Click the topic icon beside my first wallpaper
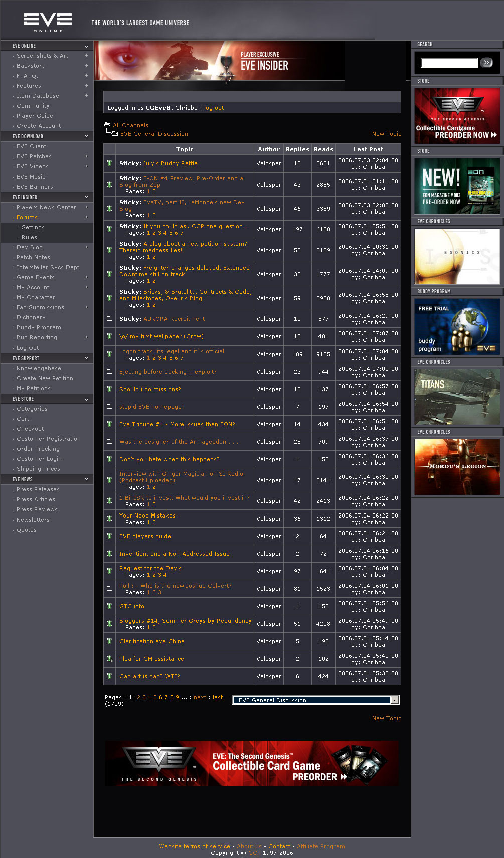This screenshot has width=504, height=858. (x=109, y=336)
